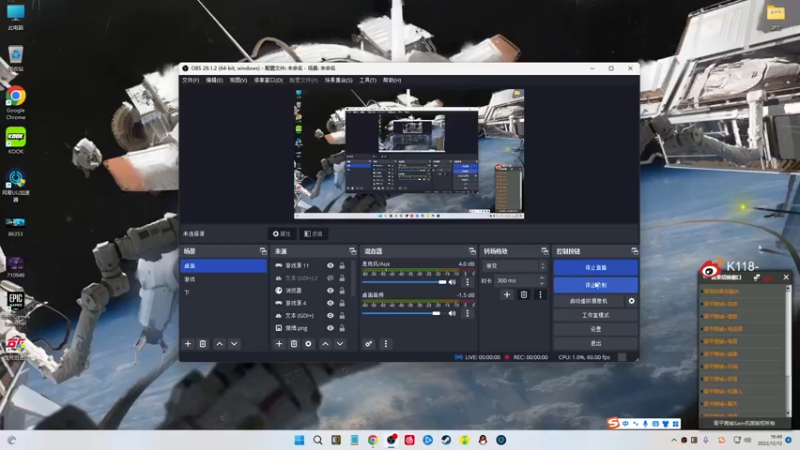Viewport: 800px width, 450px height.
Task: Undock the 场景 panel
Action: coord(263,251)
